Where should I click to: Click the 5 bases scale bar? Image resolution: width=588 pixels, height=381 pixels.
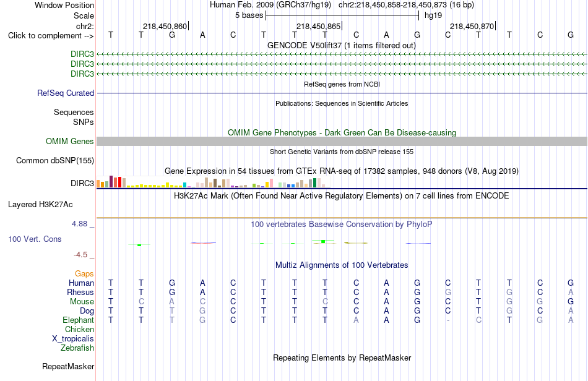(x=342, y=15)
